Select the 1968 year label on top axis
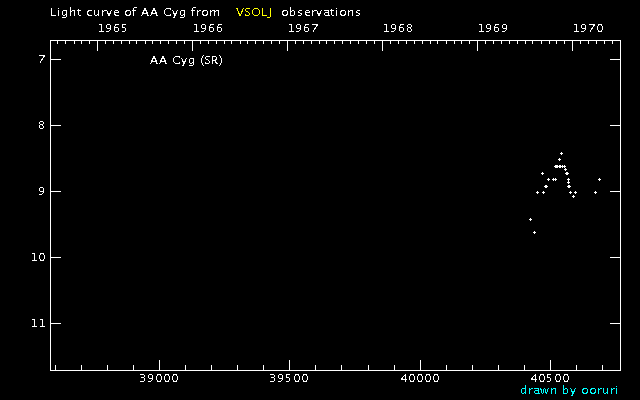 coord(398,28)
